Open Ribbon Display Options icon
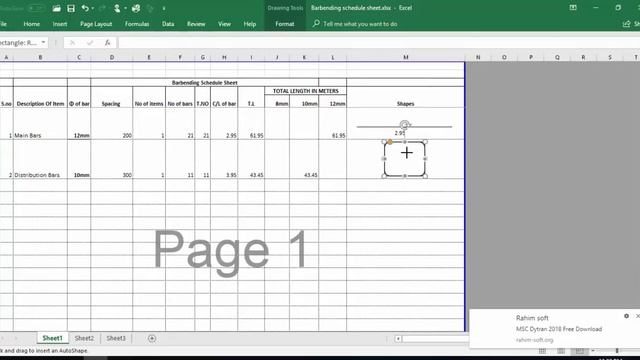The width and height of the screenshot is (640, 360). tap(573, 8)
